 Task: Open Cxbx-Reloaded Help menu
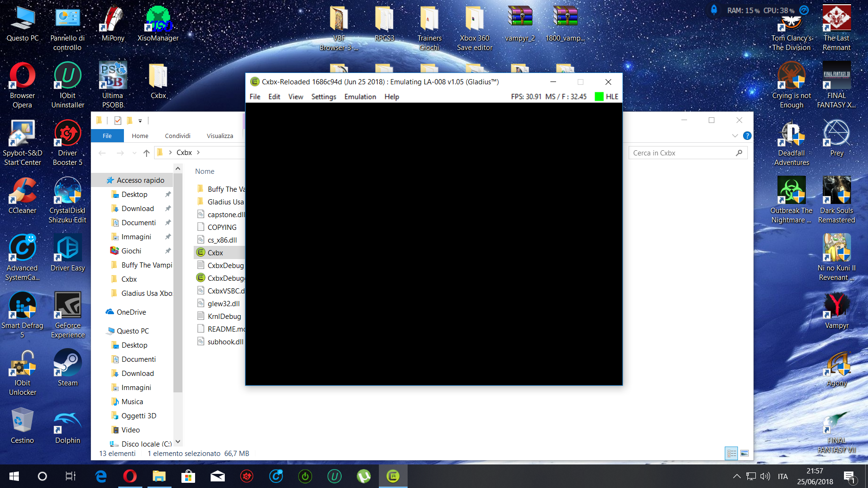392,97
